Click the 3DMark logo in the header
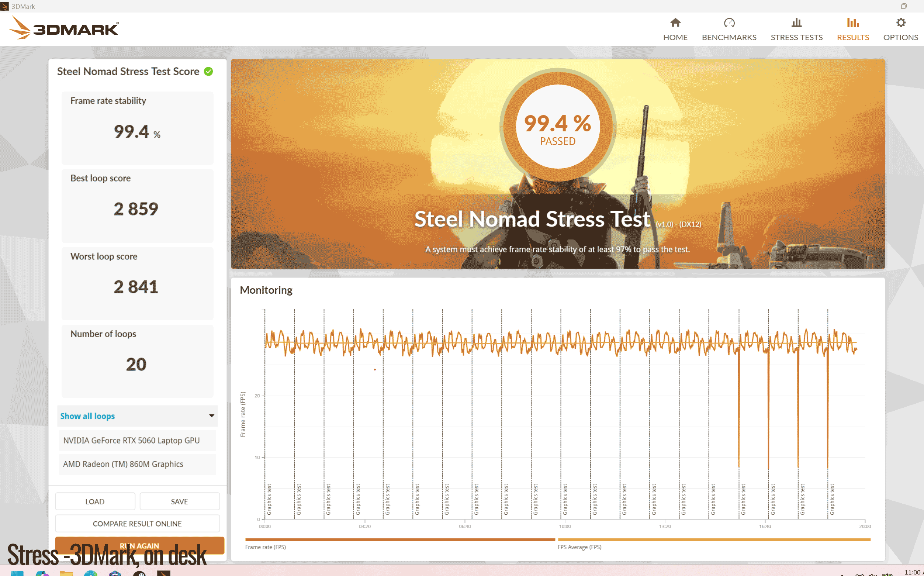Screen dimensions: 924x576 (63, 28)
